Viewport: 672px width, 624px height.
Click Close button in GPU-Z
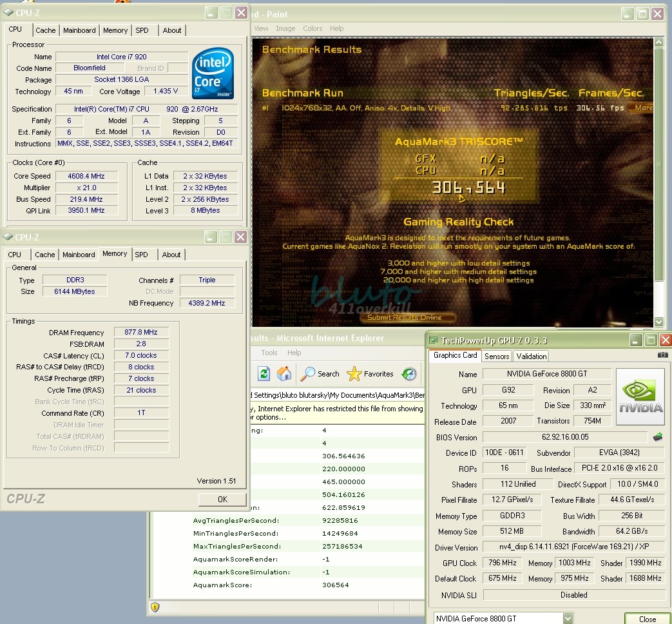[647, 619]
